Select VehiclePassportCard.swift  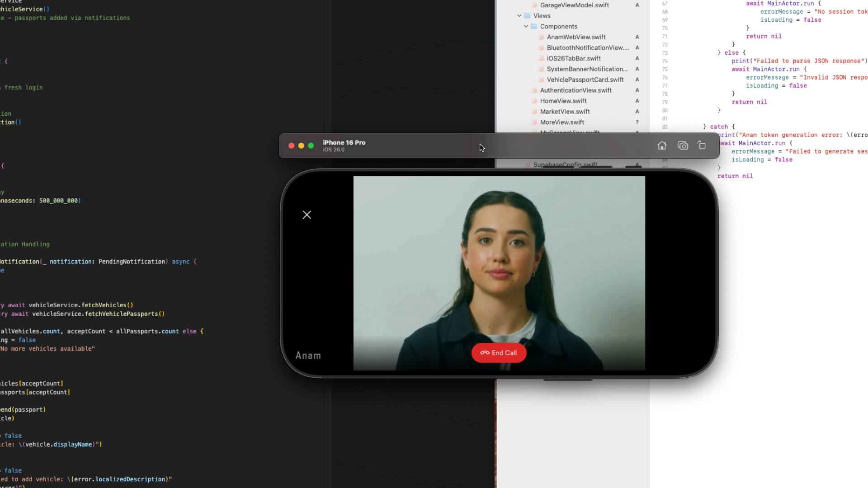[585, 80]
